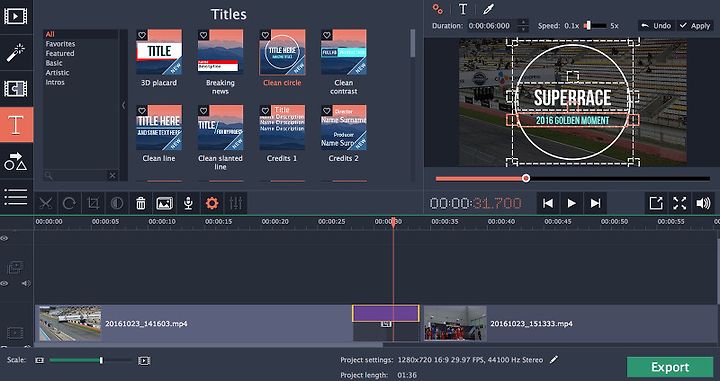Select the color dropper icon in preview

488,9
